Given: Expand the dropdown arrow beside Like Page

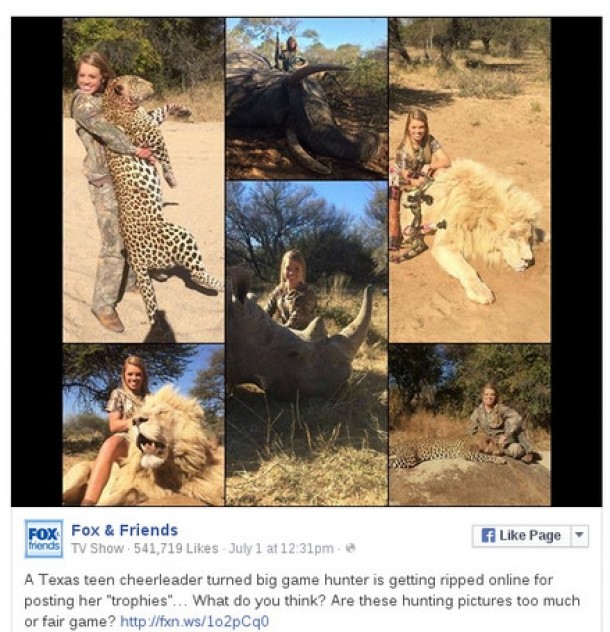Looking at the screenshot, I should click(579, 536).
